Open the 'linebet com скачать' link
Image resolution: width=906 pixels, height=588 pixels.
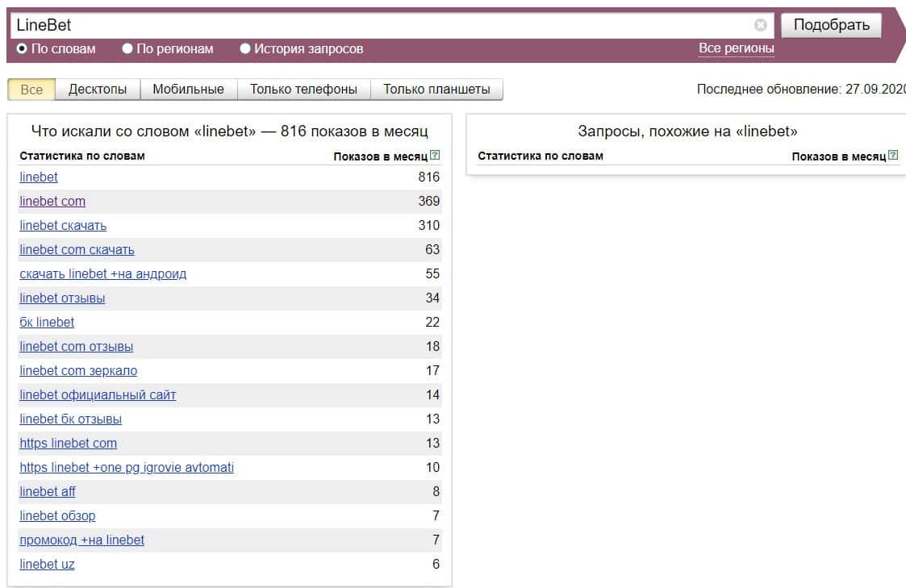(77, 250)
